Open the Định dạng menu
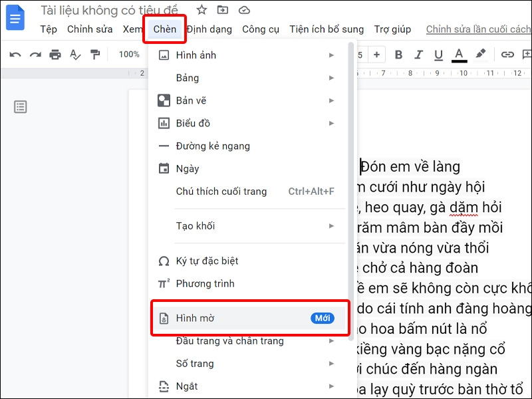The image size is (532, 399). [209, 29]
